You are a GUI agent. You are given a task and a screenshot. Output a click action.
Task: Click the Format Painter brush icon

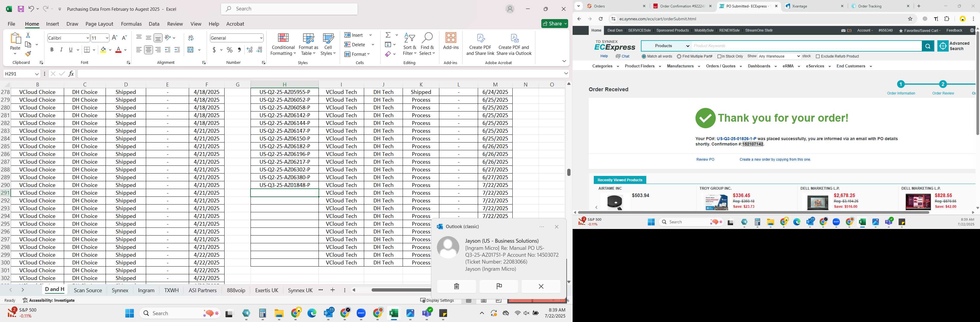[x=28, y=54]
